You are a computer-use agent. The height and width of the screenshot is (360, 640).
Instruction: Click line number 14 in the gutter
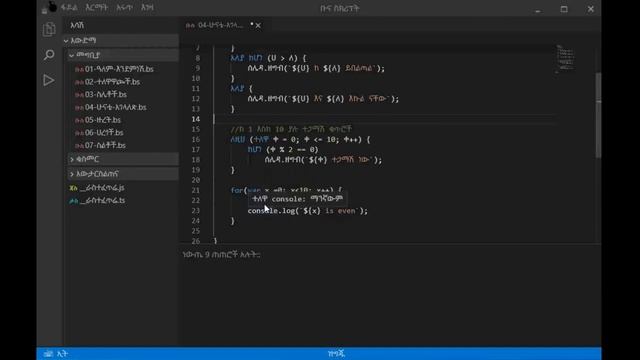click(x=196, y=119)
